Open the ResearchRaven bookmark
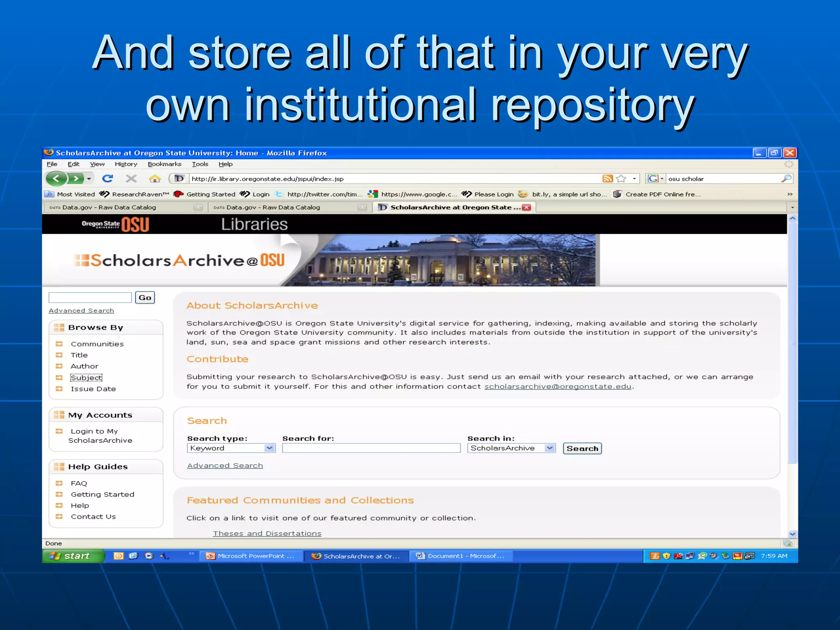The image size is (840, 630). 135,194
